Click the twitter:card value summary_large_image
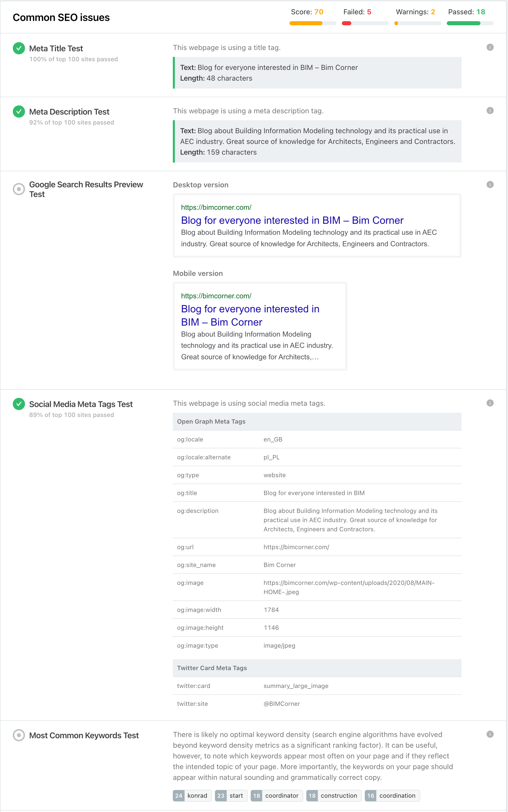Image resolution: width=508 pixels, height=812 pixels. click(x=296, y=686)
